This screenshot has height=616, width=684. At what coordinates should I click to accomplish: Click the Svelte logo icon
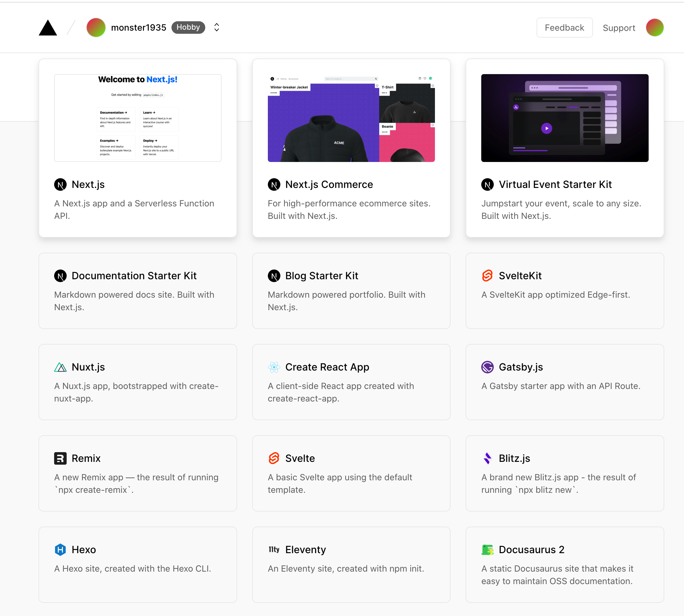[x=274, y=459]
